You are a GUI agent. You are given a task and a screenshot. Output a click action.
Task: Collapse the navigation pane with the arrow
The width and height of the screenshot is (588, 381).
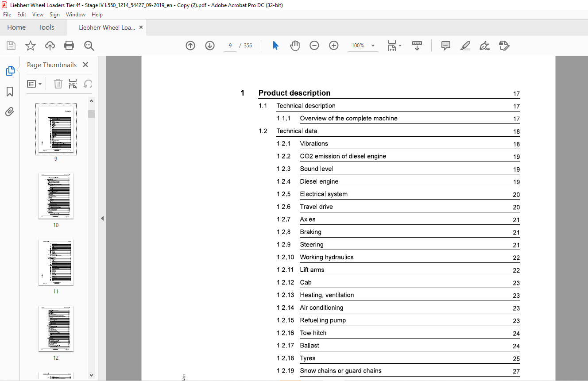coord(102,218)
